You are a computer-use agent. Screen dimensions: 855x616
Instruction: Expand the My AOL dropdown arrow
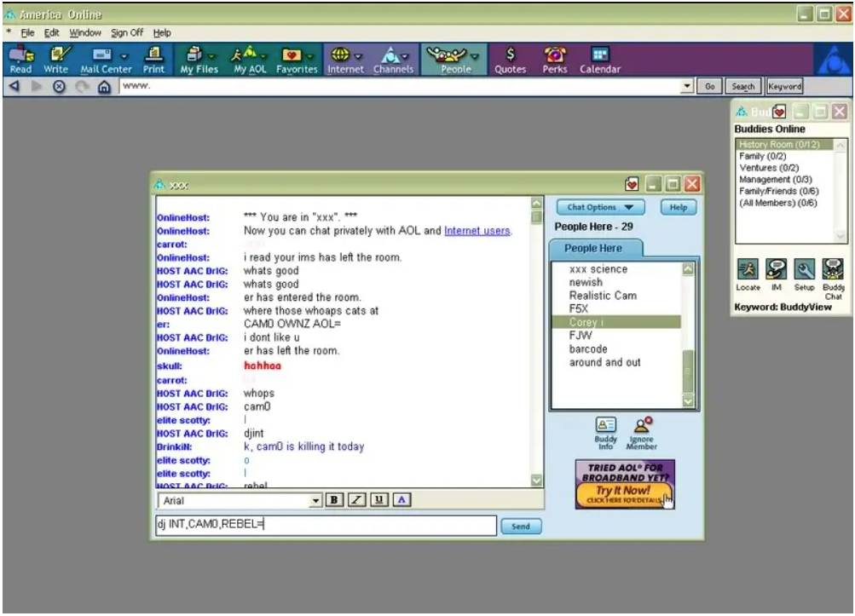pyautogui.click(x=263, y=56)
